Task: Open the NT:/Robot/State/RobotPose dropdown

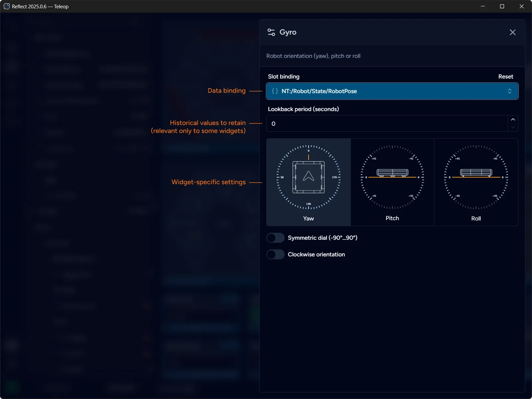Action: click(x=392, y=91)
